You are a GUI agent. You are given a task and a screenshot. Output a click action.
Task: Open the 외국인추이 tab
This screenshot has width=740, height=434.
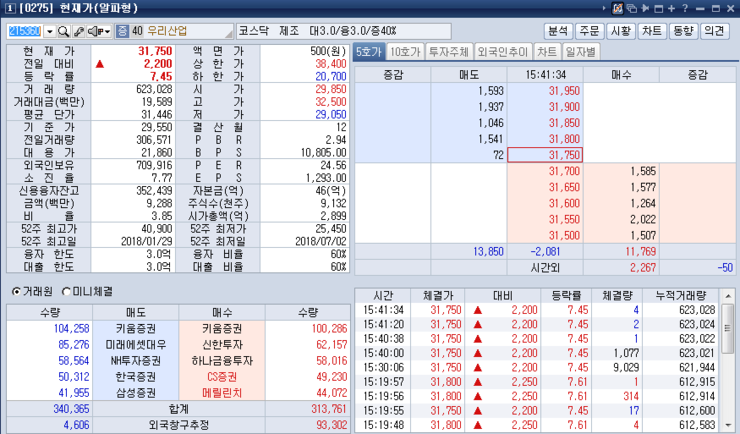tap(503, 51)
